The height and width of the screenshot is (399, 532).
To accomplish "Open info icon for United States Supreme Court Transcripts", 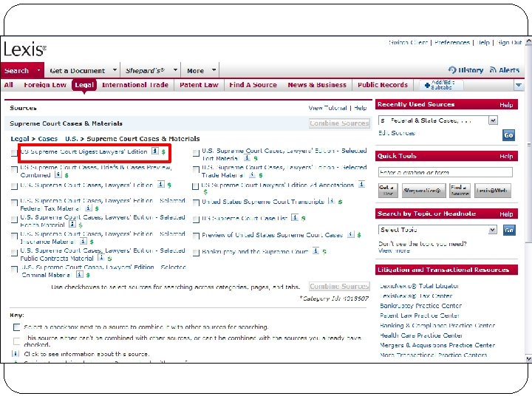I will click(332, 201).
